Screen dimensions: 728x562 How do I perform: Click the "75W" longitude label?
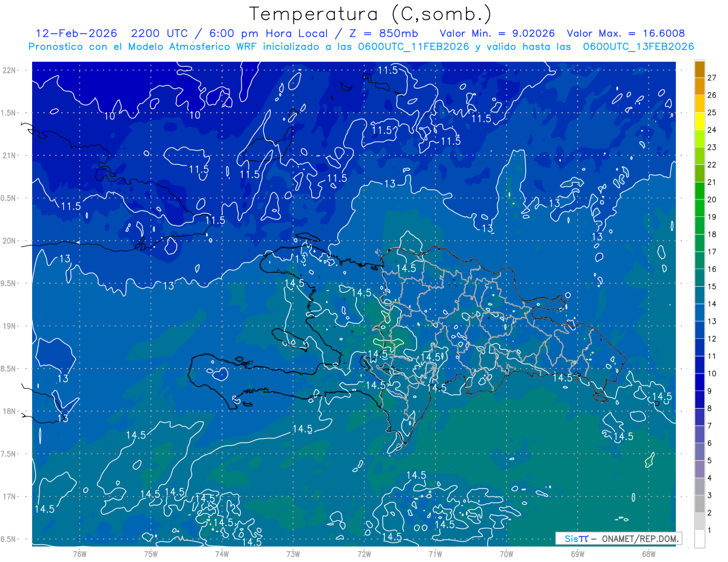150,553
